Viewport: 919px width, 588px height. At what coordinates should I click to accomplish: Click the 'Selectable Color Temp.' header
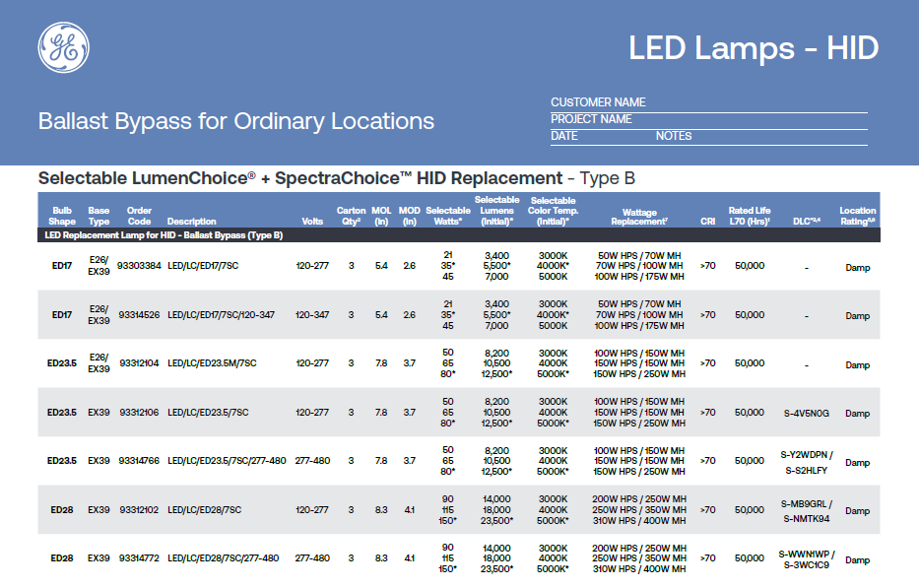(x=553, y=211)
